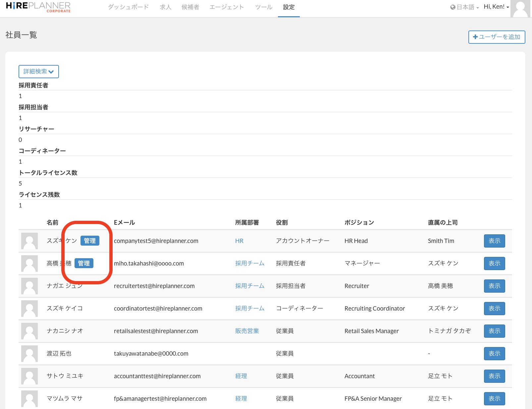Expand the 詳細検索 advanced search panel

pyautogui.click(x=38, y=72)
